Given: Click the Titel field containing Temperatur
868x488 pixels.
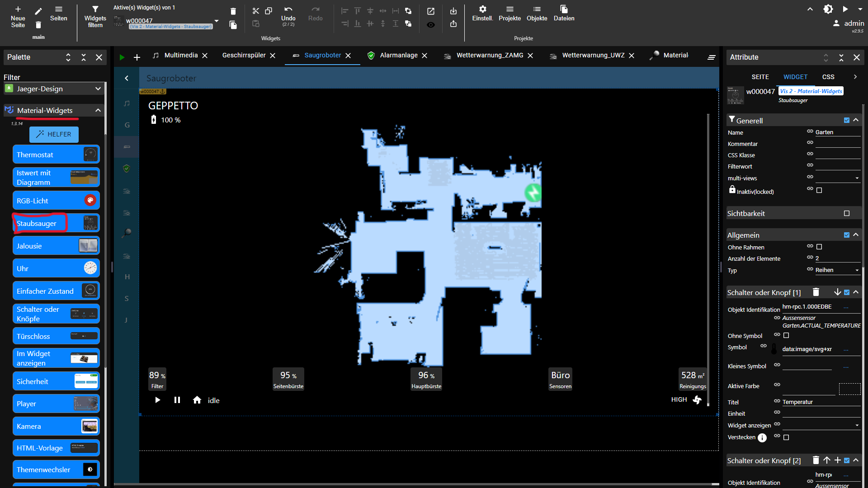Looking at the screenshot, I should tap(821, 402).
